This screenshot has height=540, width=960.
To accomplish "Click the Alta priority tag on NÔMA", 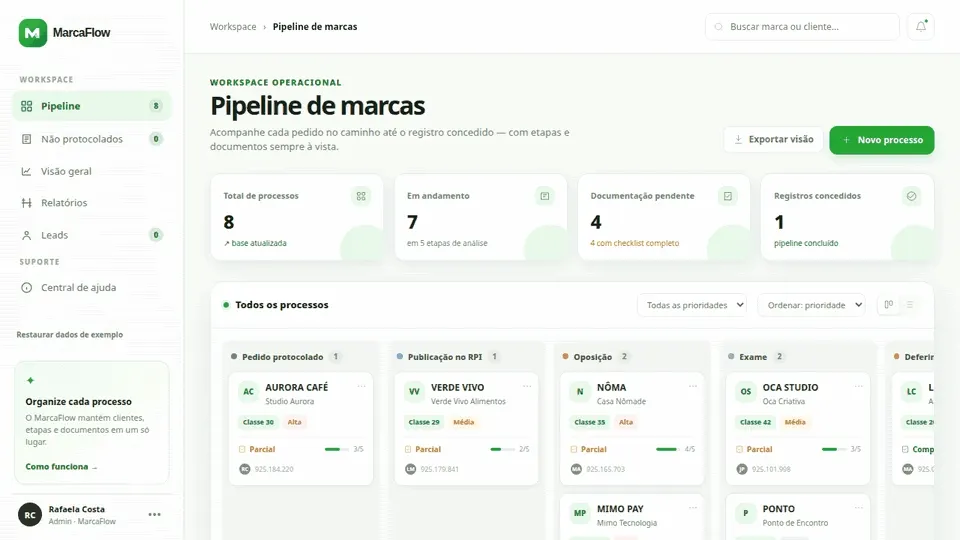I will [x=626, y=422].
